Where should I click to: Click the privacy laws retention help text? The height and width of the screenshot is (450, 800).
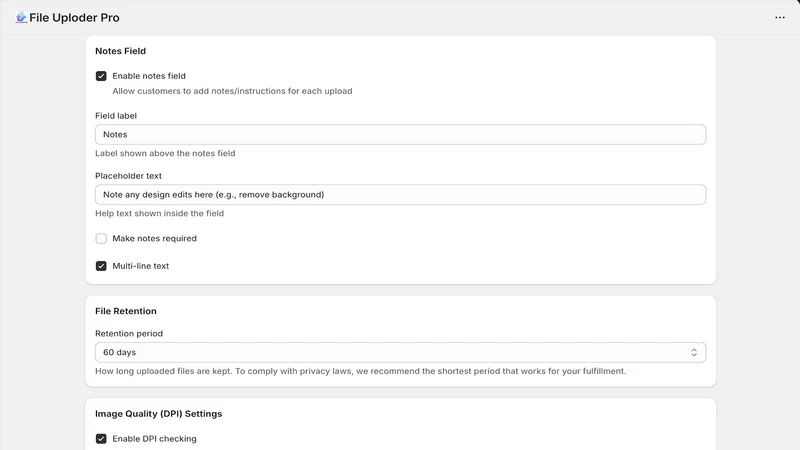coord(360,371)
